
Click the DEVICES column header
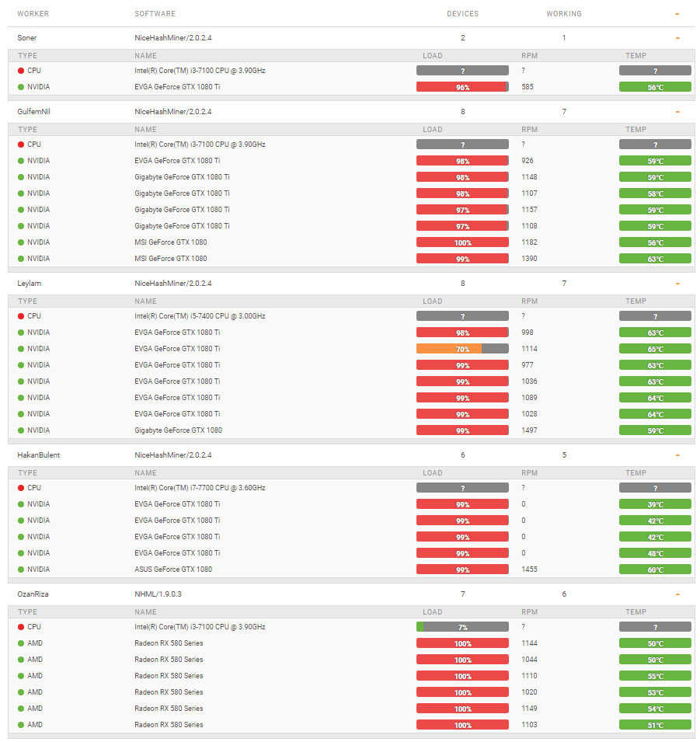point(462,14)
